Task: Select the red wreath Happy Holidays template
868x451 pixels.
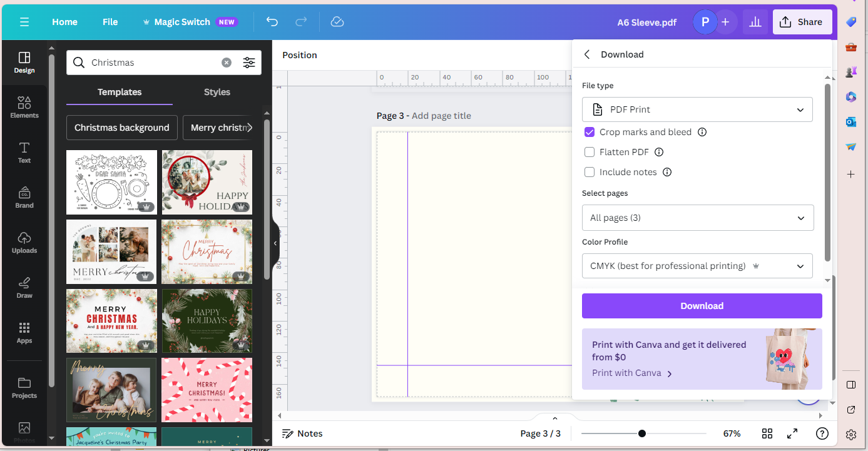Action: pos(207,182)
